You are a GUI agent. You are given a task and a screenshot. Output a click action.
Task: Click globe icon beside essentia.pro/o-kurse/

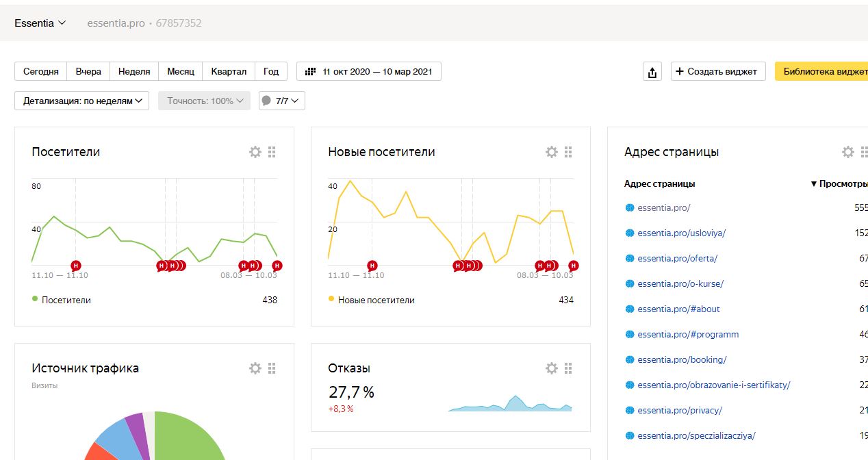[x=630, y=283]
